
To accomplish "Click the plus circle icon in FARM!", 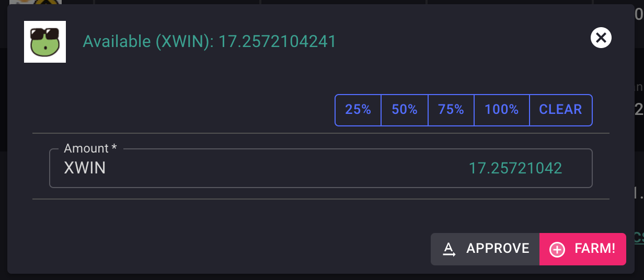I will click(557, 250).
